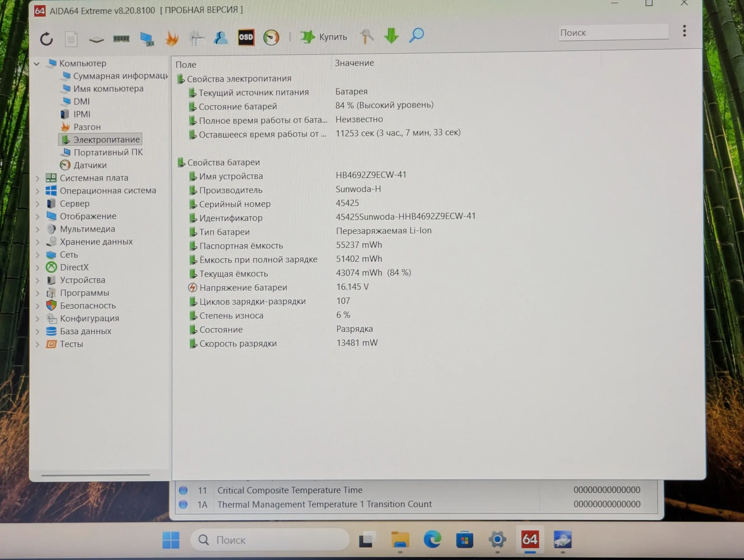Open the flame stability test icon
The width and height of the screenshot is (744, 560).
coord(171,38)
